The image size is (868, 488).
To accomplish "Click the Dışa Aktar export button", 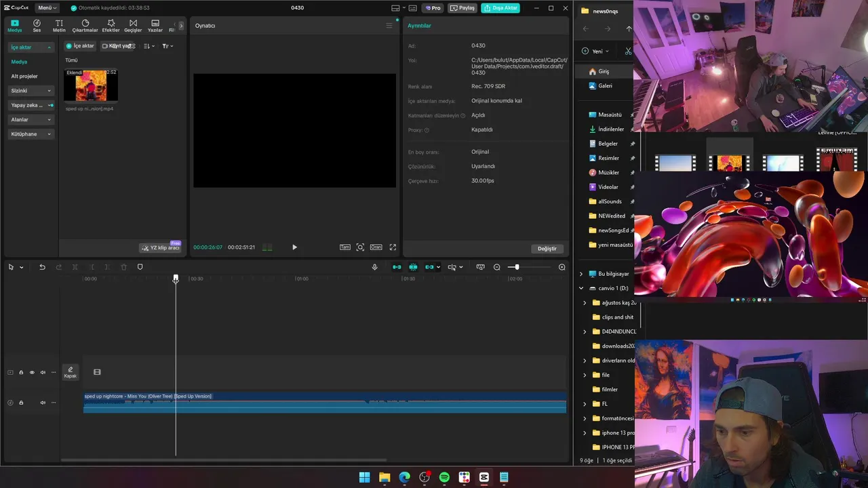I will (x=500, y=8).
